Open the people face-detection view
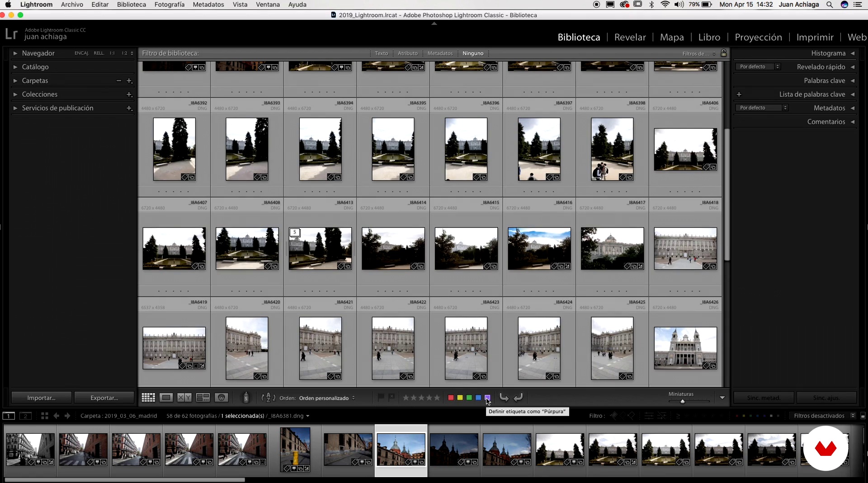868x483 pixels. click(222, 398)
